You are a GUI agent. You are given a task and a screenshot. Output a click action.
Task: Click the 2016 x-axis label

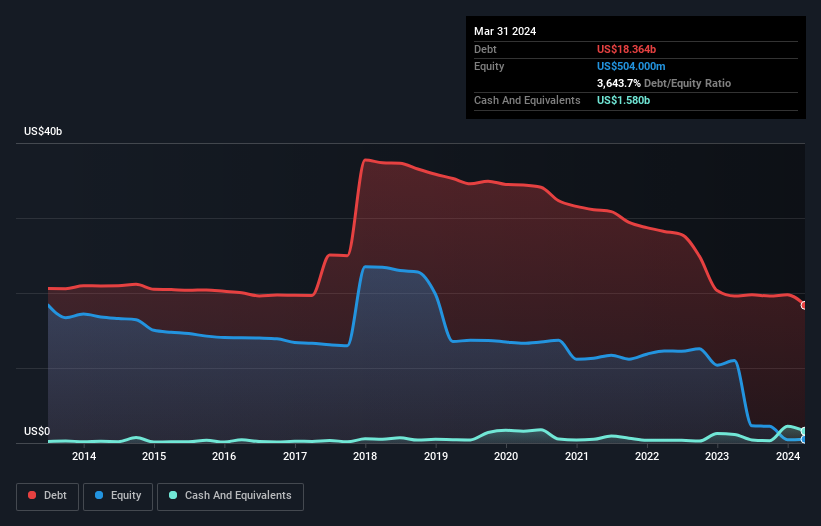pyautogui.click(x=224, y=456)
